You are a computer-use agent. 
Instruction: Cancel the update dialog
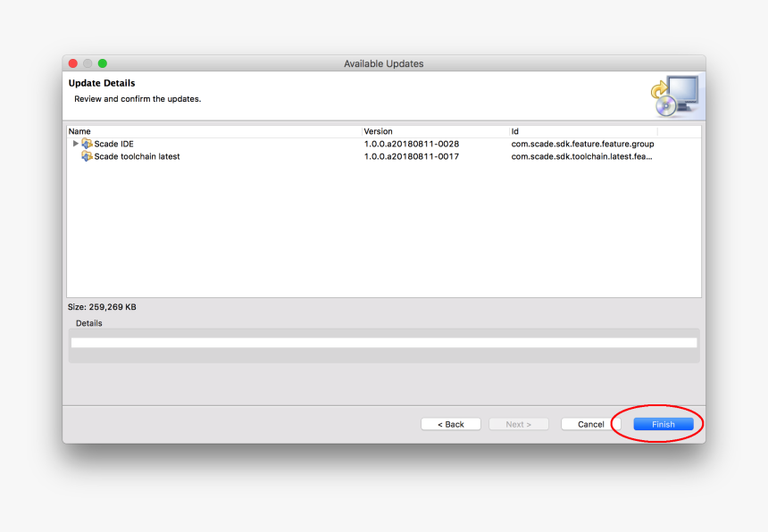[590, 424]
